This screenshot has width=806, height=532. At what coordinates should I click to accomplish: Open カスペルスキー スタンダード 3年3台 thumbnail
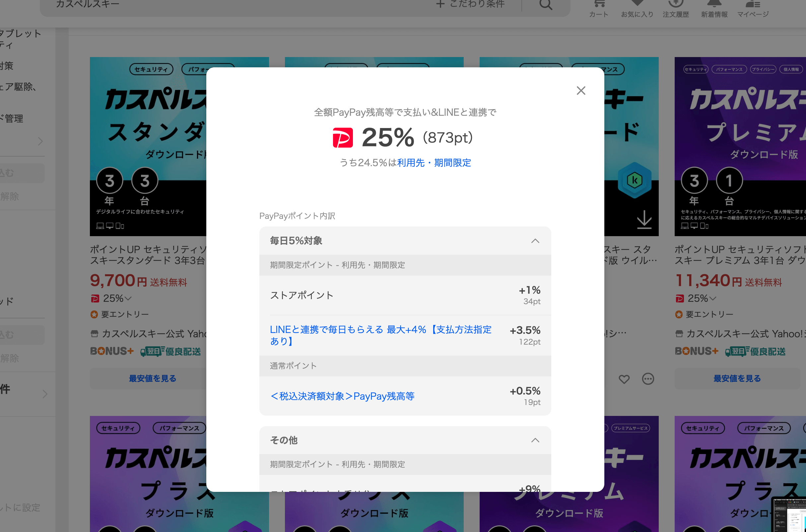148,146
